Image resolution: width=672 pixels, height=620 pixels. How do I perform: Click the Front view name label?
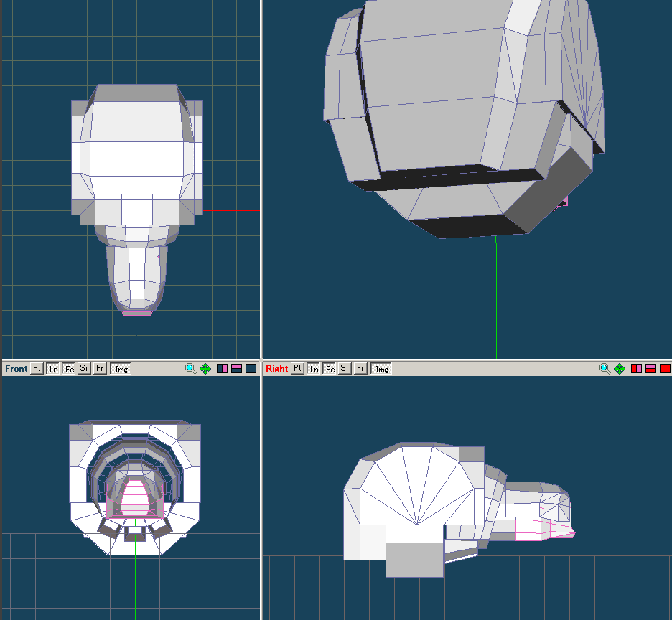point(16,369)
